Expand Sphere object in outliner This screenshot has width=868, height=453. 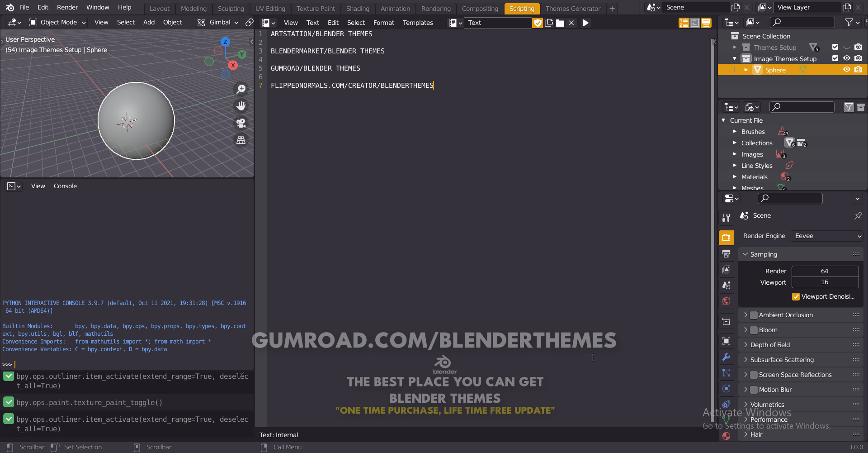(x=746, y=70)
